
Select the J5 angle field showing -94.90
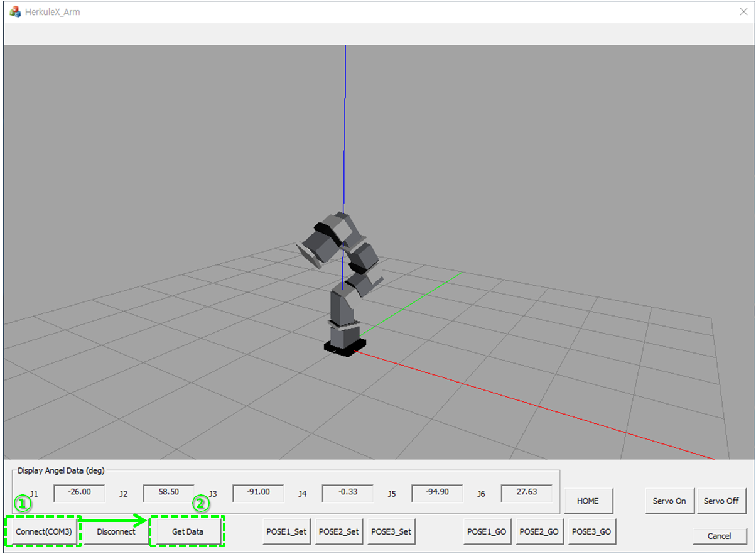pyautogui.click(x=438, y=492)
